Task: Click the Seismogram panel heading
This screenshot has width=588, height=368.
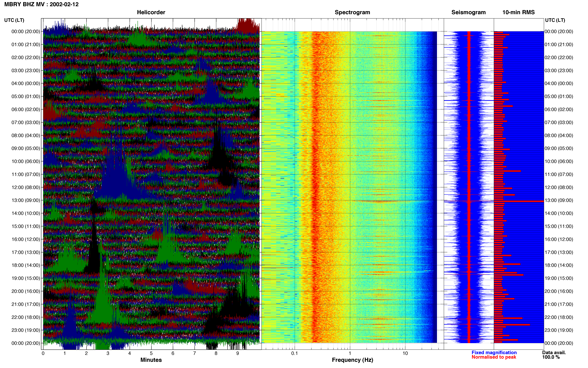Action: (468, 12)
